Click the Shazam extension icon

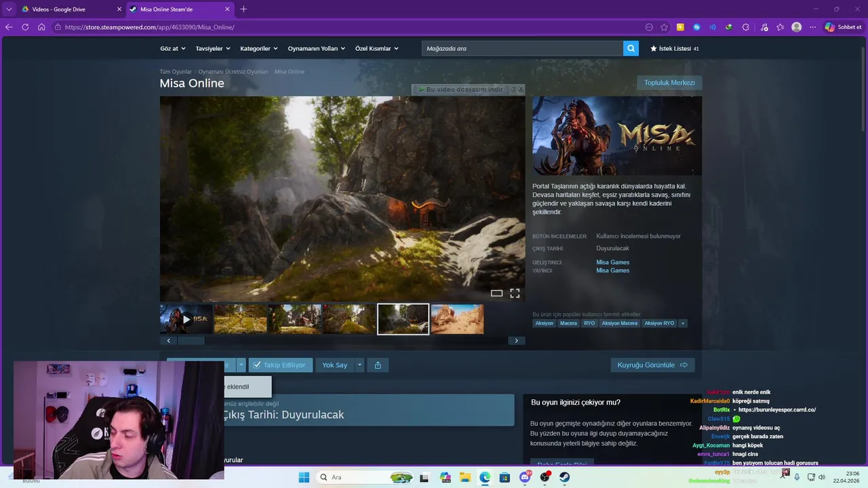tap(696, 27)
